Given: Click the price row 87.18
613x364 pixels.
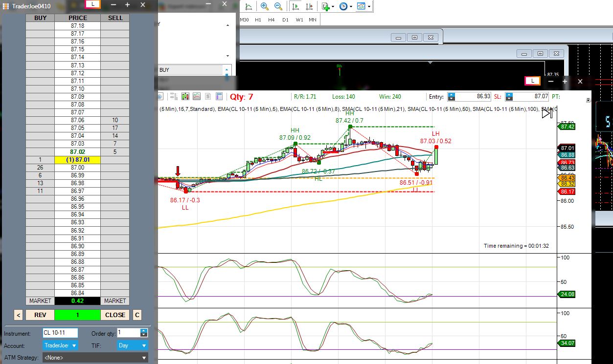Looking at the screenshot, I should (78, 26).
